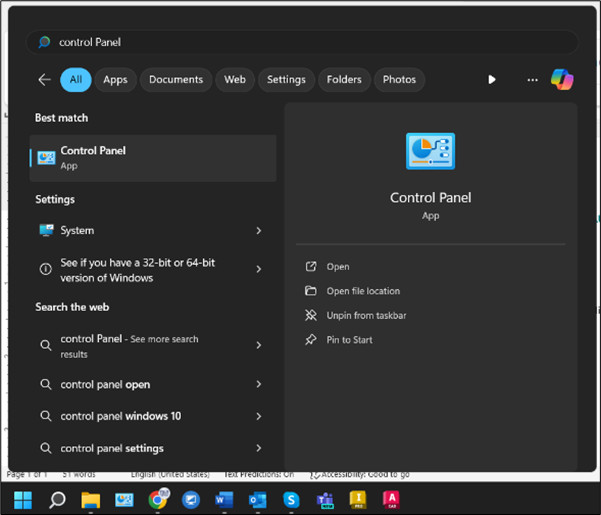Click magnifier icon beside control panel windows 10

pyautogui.click(x=46, y=416)
